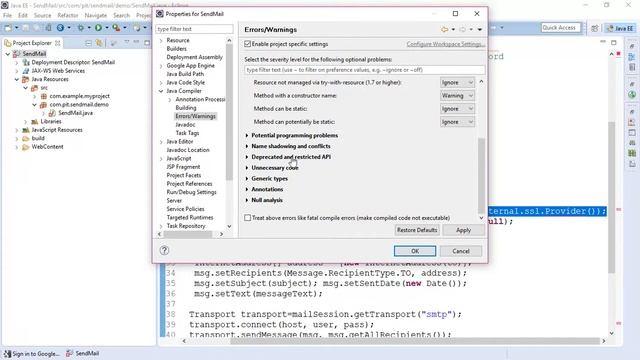Open dialog header view menu dropdown arrow
Viewport: 640px width, 360px height.
pos(480,29)
